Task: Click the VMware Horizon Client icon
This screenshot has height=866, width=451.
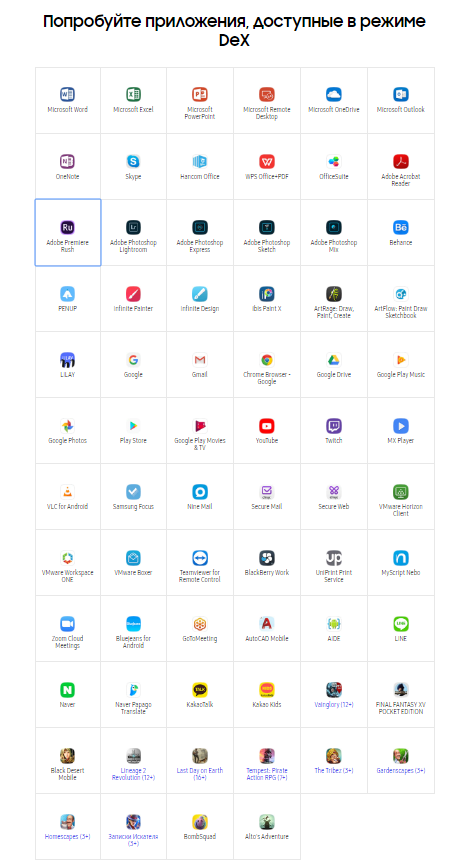Action: pyautogui.click(x=401, y=492)
